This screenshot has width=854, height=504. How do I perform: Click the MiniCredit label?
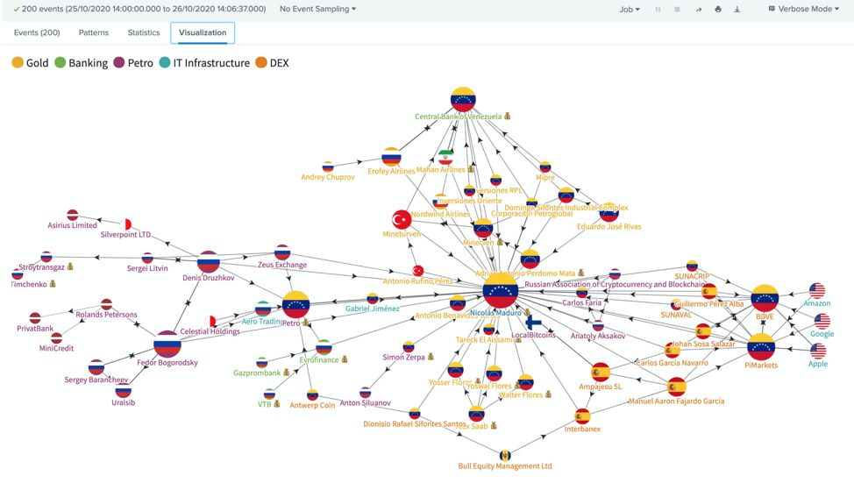click(56, 348)
